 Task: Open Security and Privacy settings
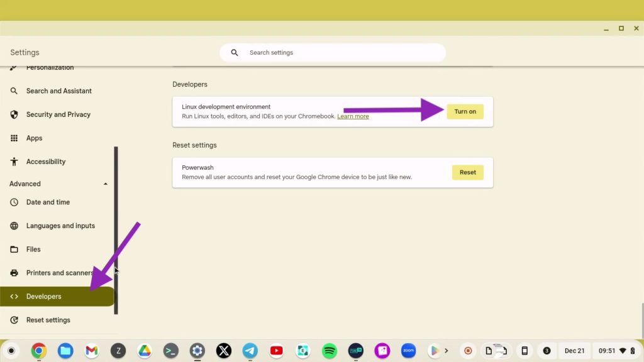(x=57, y=114)
